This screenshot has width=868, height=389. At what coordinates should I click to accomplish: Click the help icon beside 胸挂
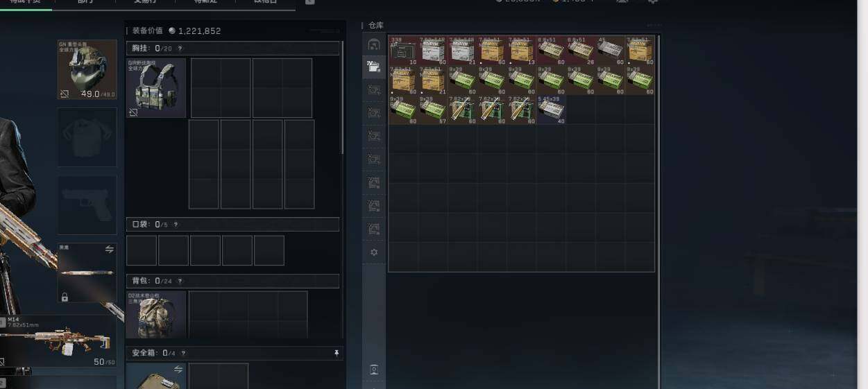point(180,49)
